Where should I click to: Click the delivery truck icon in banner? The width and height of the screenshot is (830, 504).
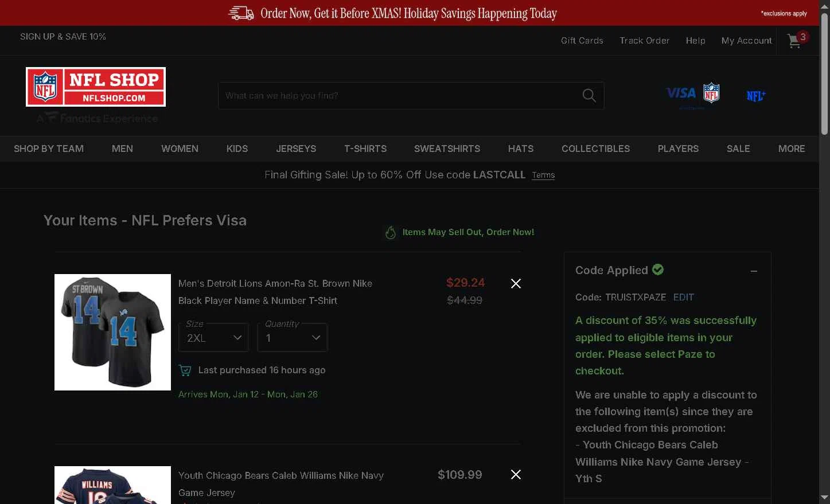pyautogui.click(x=241, y=13)
